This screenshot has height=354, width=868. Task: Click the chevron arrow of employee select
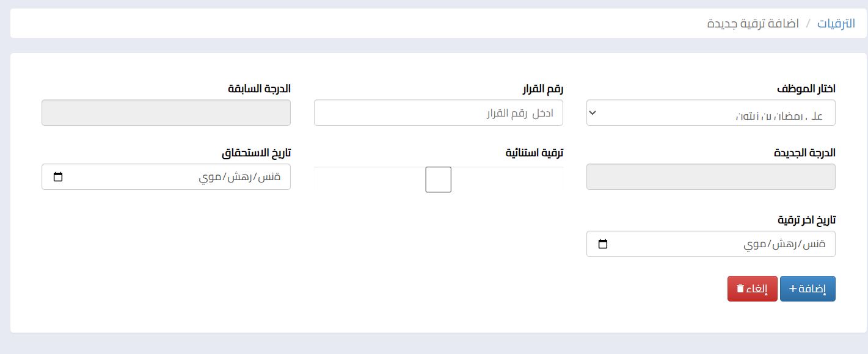coord(592,113)
